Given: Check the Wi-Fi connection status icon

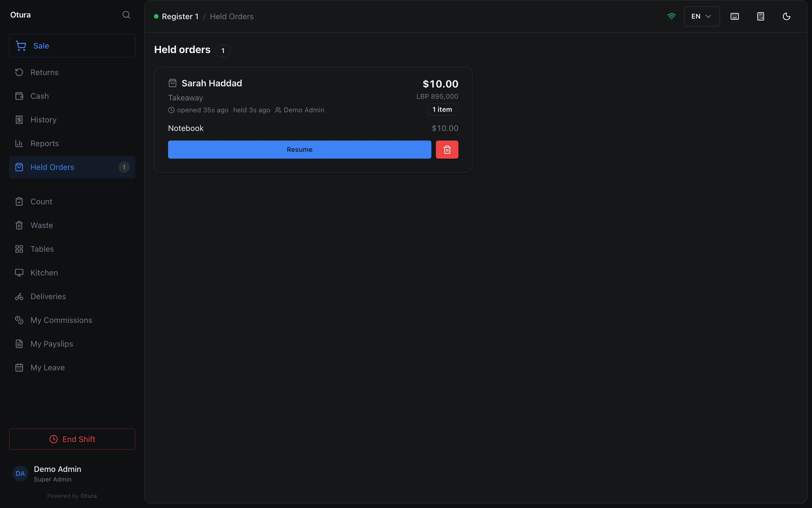Looking at the screenshot, I should pyautogui.click(x=671, y=16).
